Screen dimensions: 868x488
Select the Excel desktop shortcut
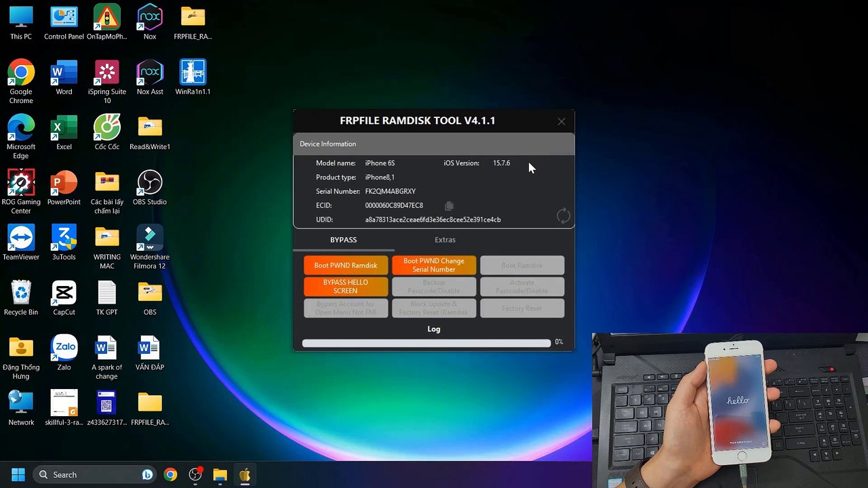pyautogui.click(x=64, y=133)
